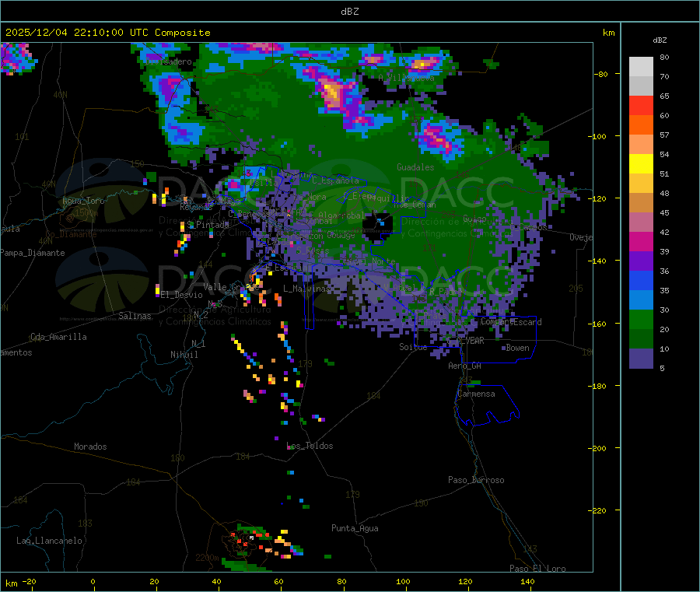Image resolution: width=700 pixels, height=592 pixels.
Task: Click the km label at bottom left corner
Action: pyautogui.click(x=11, y=583)
